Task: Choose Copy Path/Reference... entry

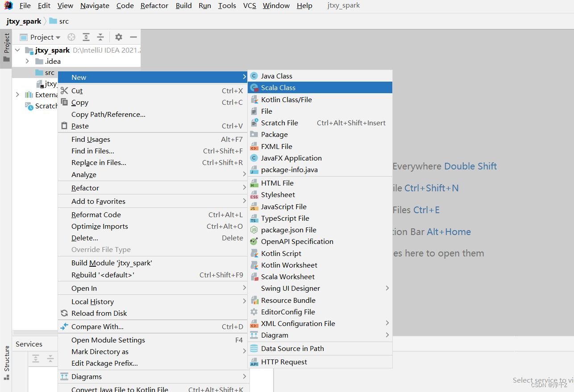Action: click(x=153, y=114)
